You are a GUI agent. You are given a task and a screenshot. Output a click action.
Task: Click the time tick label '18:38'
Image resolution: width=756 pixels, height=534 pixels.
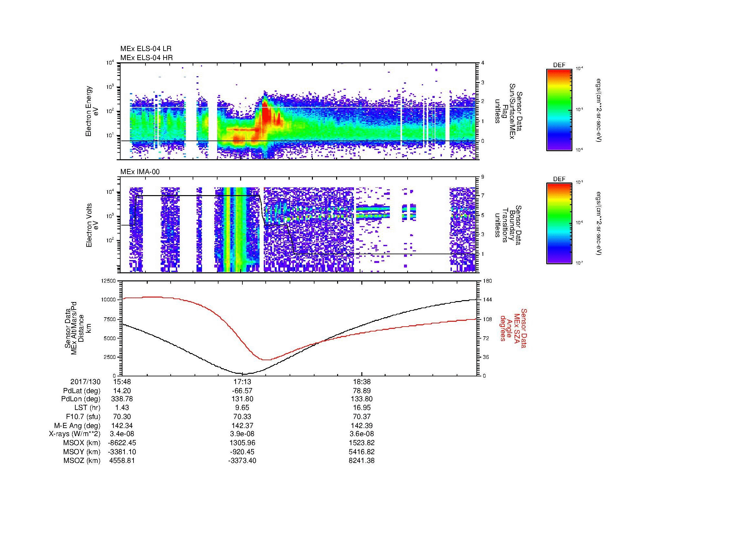pyautogui.click(x=362, y=382)
